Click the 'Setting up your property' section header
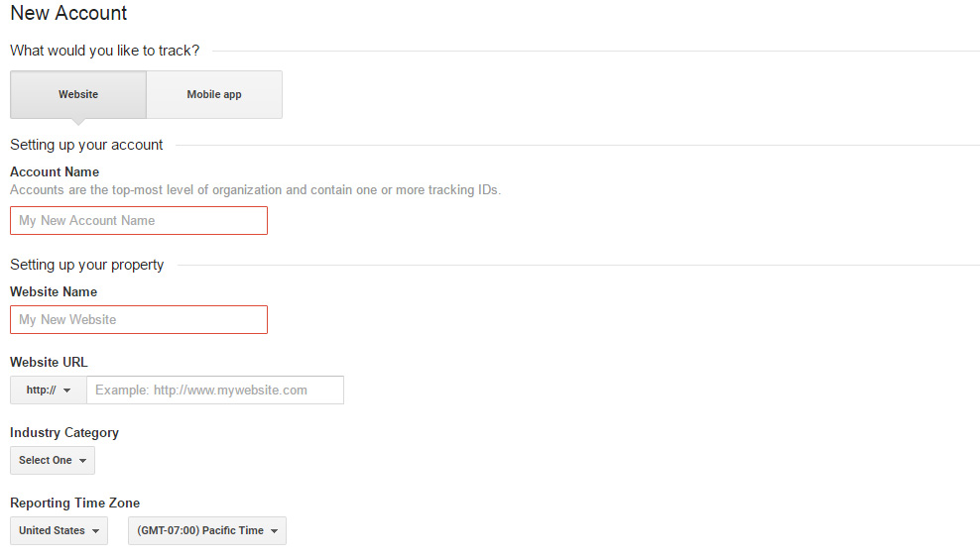 coord(87,265)
